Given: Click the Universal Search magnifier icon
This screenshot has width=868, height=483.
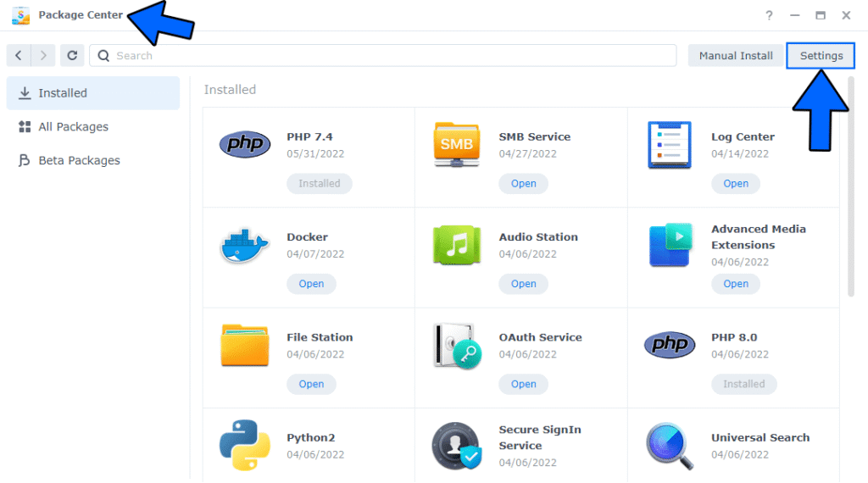Looking at the screenshot, I should tap(670, 446).
